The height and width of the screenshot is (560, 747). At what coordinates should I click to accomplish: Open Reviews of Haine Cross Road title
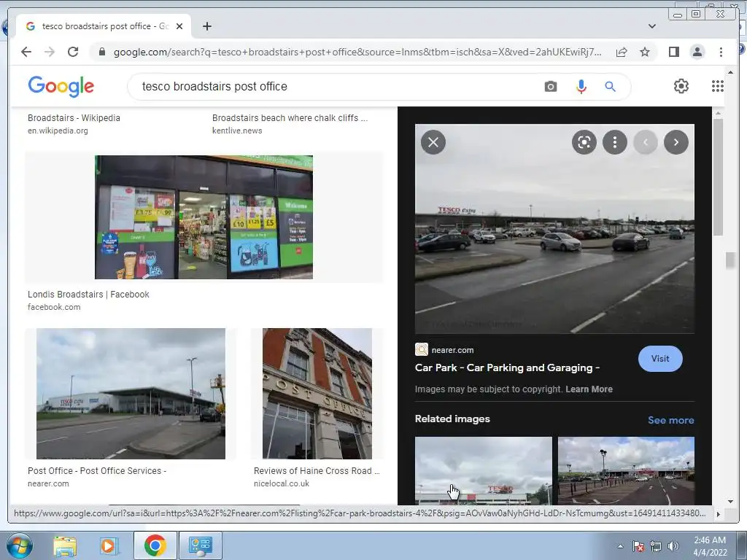[317, 470]
